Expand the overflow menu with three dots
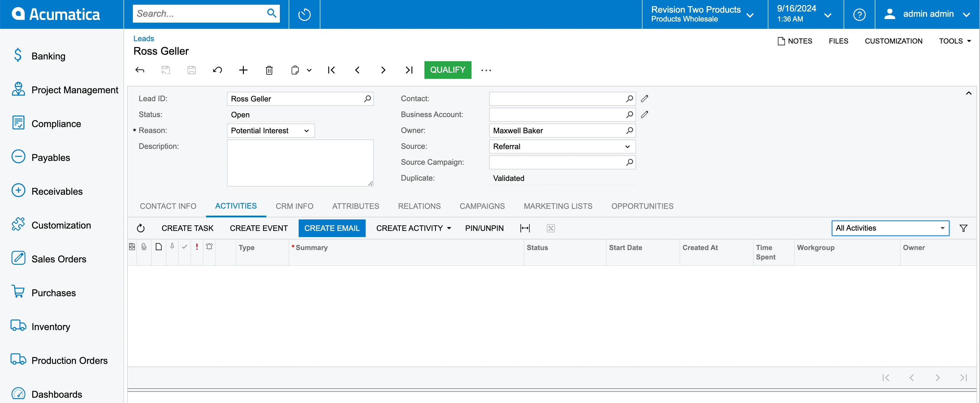 (486, 69)
